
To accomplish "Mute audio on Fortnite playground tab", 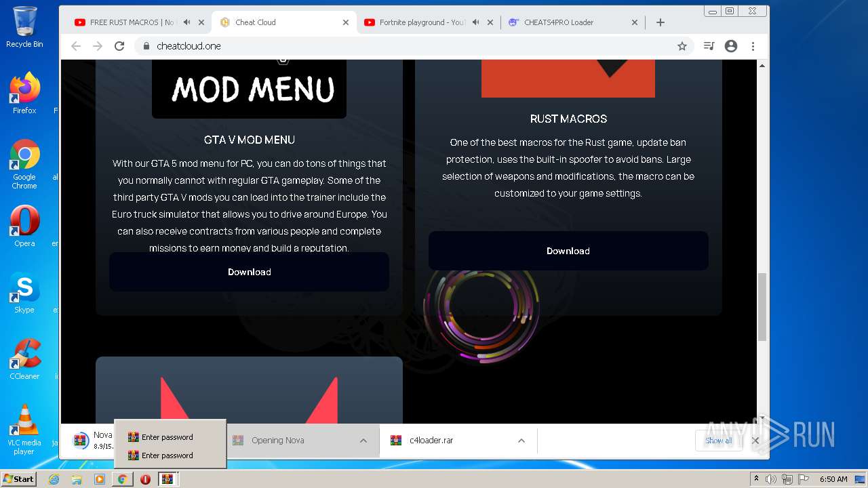I will click(x=476, y=22).
